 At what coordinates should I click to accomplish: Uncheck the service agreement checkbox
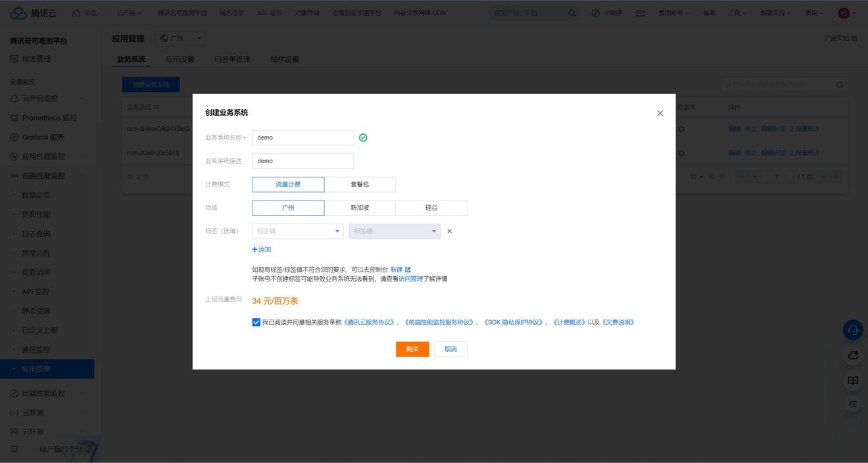pyautogui.click(x=256, y=322)
